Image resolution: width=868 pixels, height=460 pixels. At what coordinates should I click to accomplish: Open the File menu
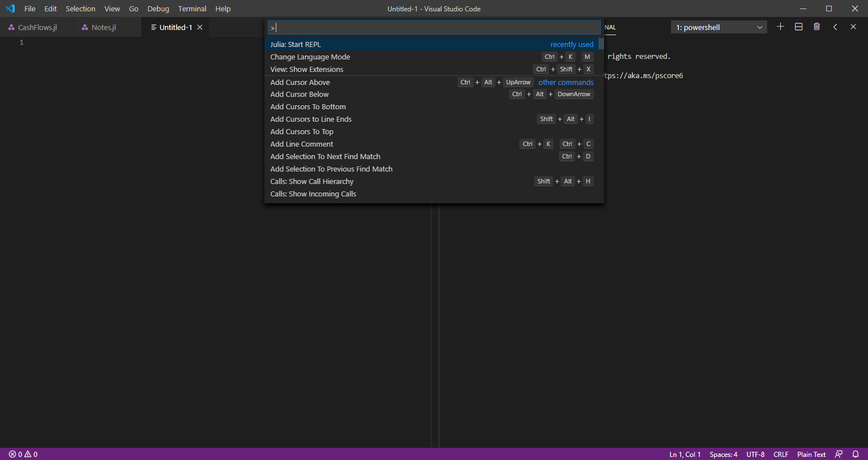click(30, 9)
